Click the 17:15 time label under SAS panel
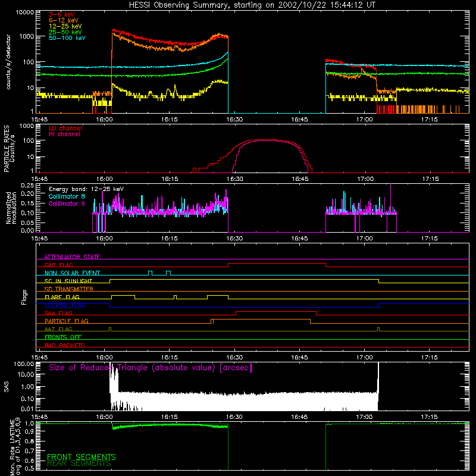The width and height of the screenshot is (476, 476). (430, 417)
